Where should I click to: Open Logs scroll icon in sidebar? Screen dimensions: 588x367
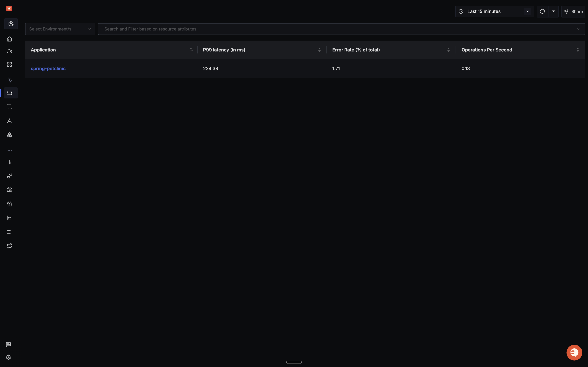(10, 107)
